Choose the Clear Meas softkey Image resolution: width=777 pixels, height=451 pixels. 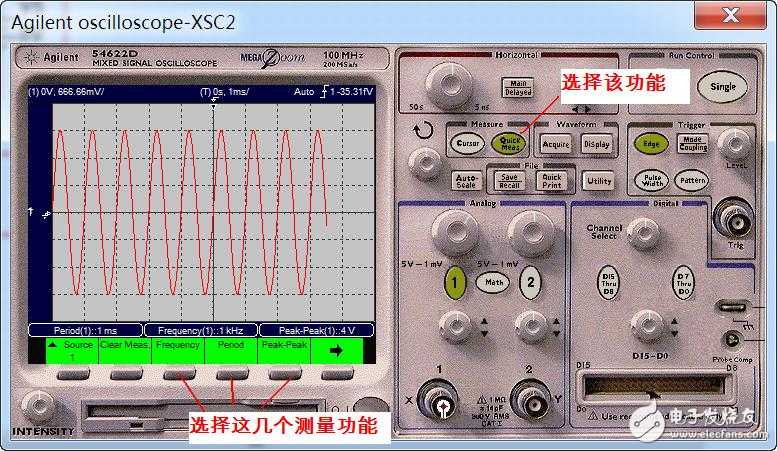(125, 350)
